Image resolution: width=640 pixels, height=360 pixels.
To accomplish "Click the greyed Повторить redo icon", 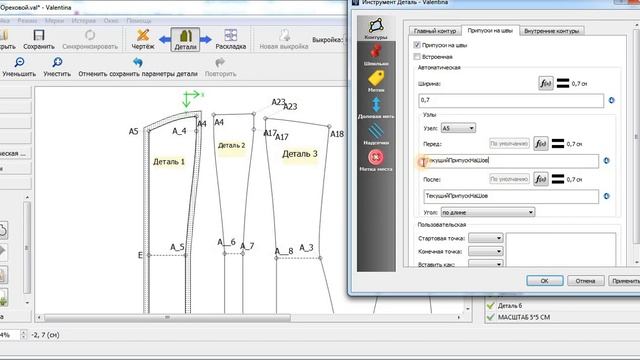I will tap(220, 62).
